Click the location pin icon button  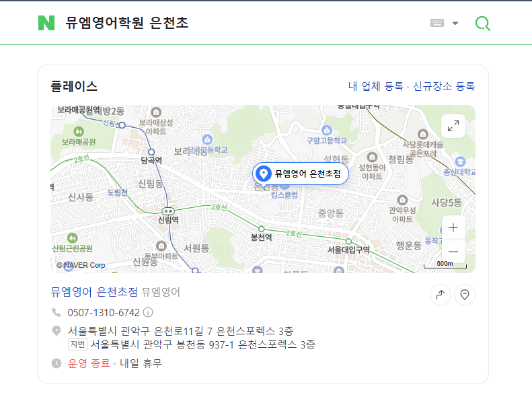point(465,295)
